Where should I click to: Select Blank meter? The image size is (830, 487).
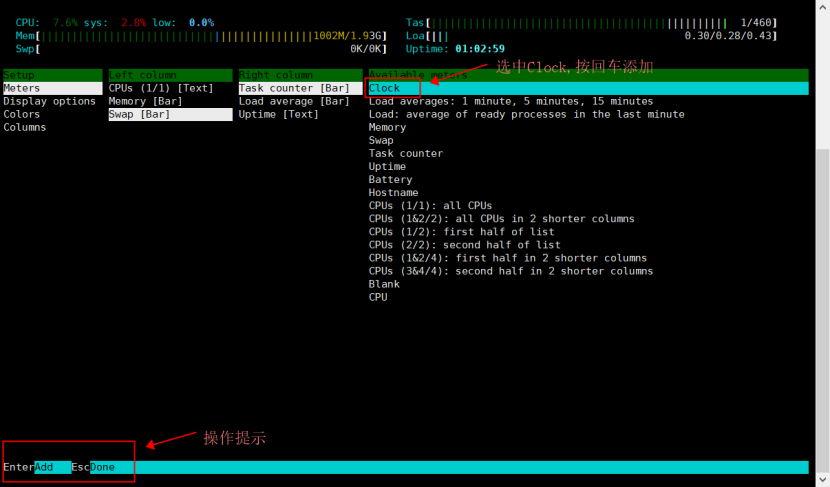[x=384, y=284]
